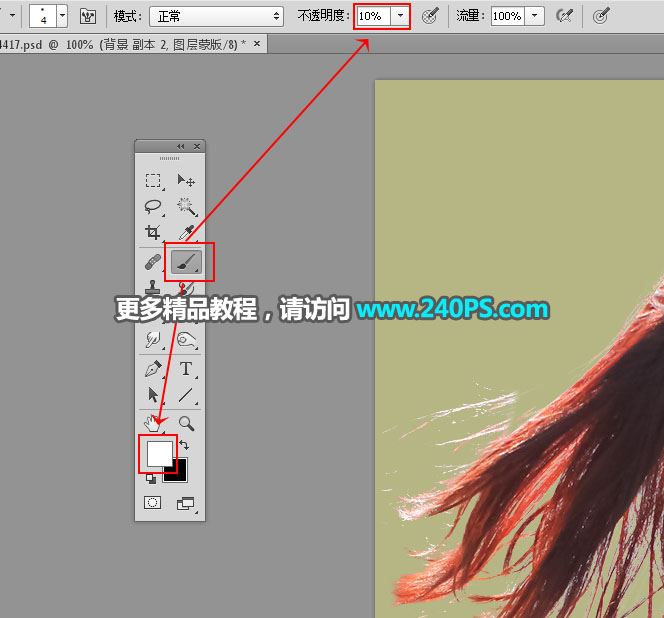The height and width of the screenshot is (618, 664).
Task: Select the Crop tool
Action: [153, 232]
